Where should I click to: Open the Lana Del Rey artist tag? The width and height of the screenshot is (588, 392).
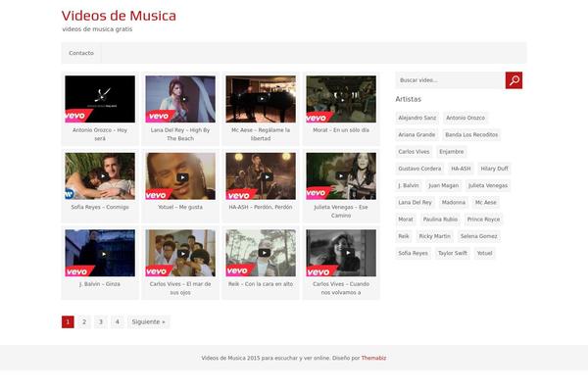tap(415, 202)
